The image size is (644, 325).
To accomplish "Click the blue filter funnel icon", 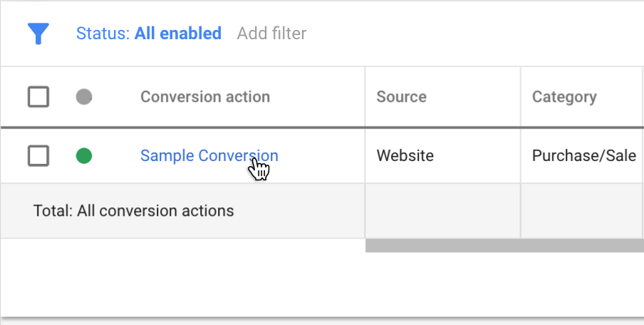I will coord(38,33).
